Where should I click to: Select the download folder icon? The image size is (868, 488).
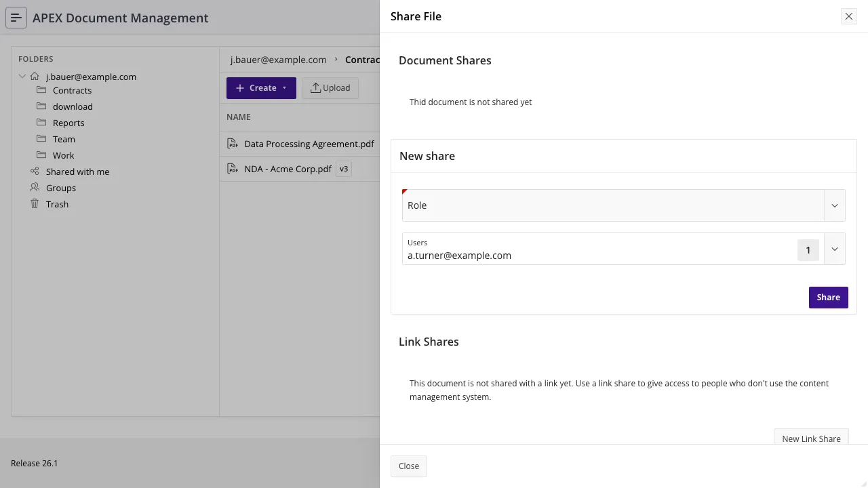41,106
